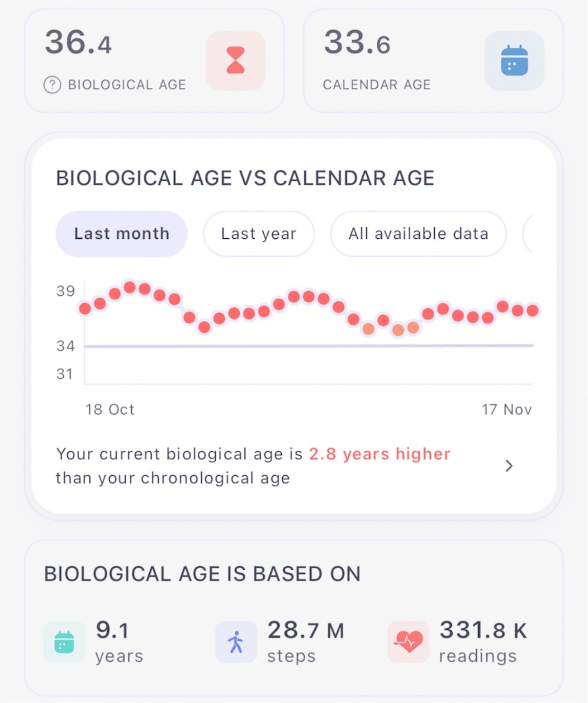Screen dimensions: 588x703
Task: Open the 33.6 Calendar Age card
Action: click(433, 61)
